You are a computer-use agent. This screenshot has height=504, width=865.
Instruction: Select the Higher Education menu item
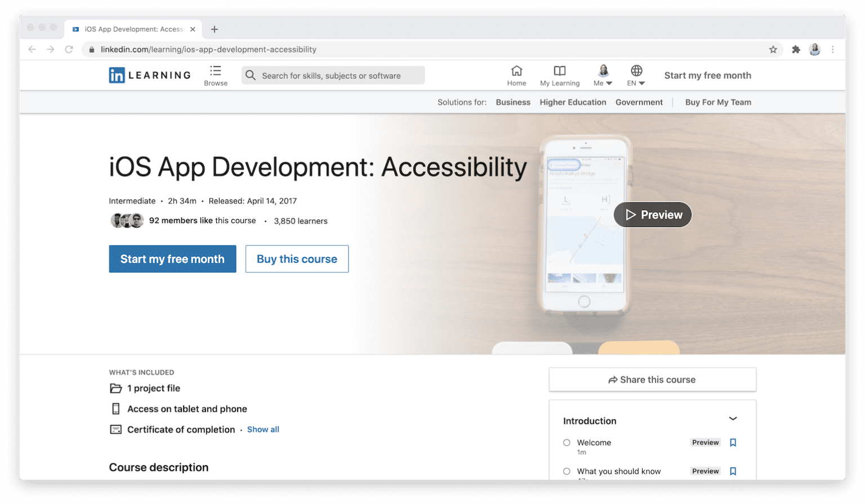[x=573, y=102]
